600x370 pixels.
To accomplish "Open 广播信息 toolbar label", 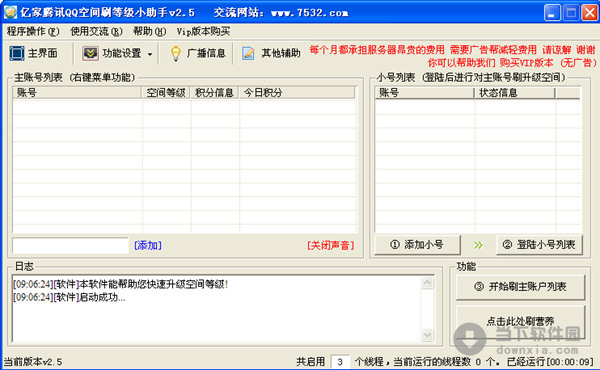I will click(x=206, y=53).
